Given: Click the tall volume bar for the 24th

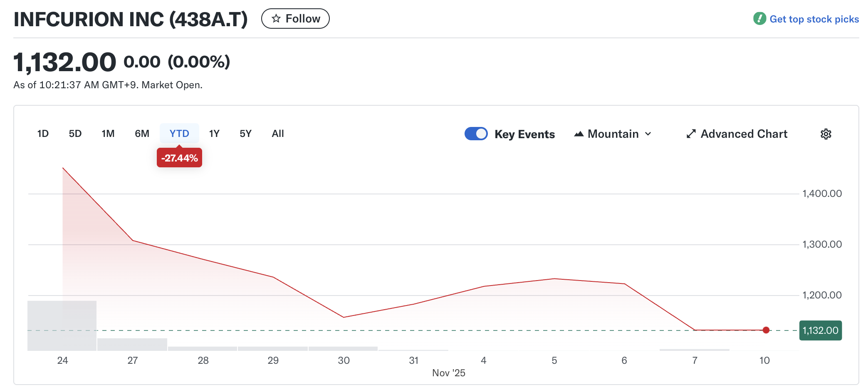Looking at the screenshot, I should 62,325.
